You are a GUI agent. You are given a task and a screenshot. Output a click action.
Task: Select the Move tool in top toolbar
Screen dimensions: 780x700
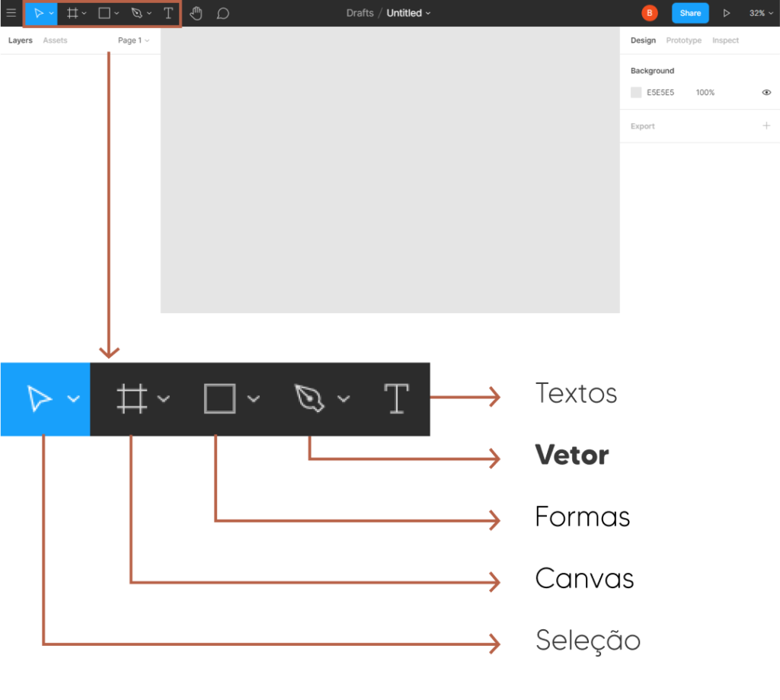tap(38, 13)
